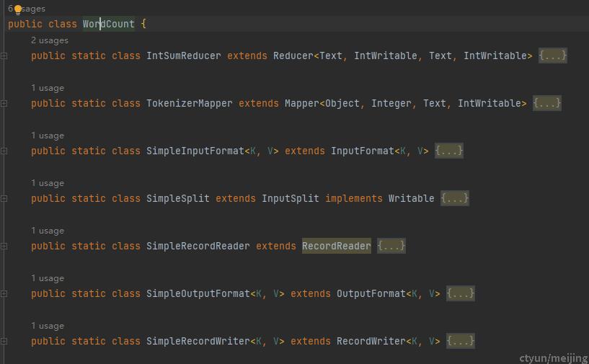
Task: Unfold the {...} placeholder after RecordWriter<K, V>
Action: tap(461, 341)
